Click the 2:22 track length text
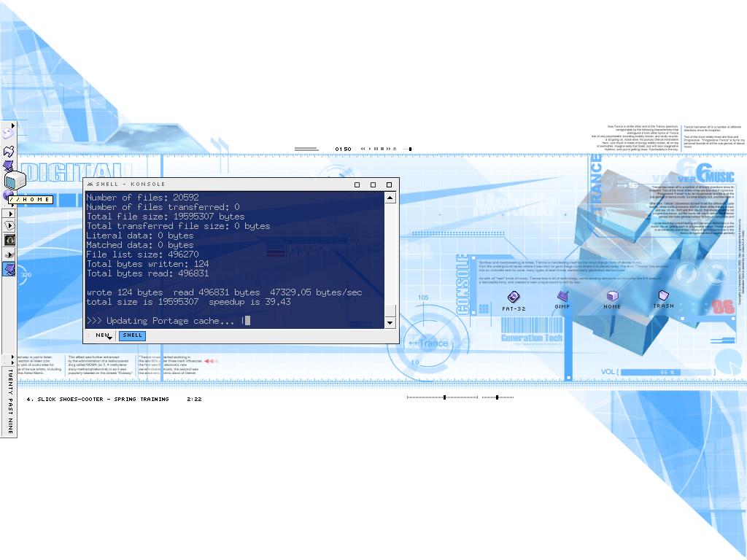 click(194, 399)
